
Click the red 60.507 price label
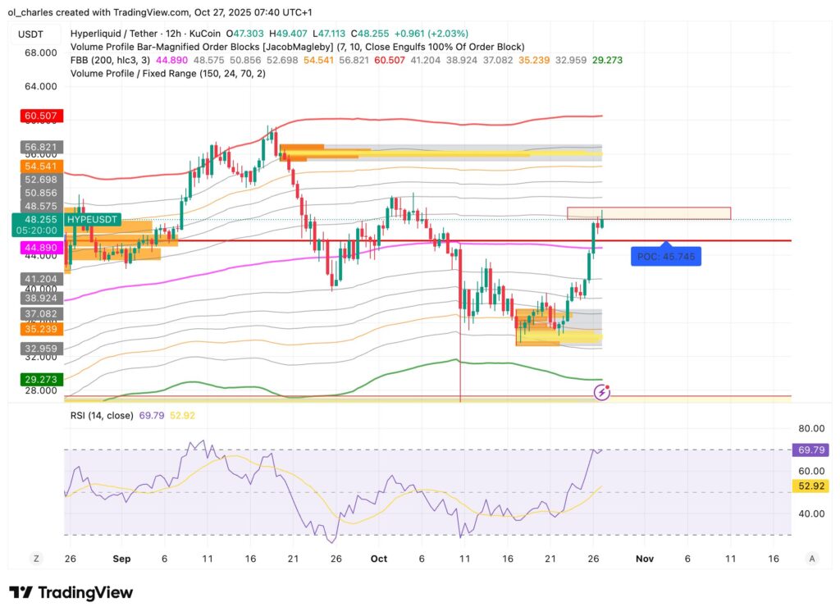pyautogui.click(x=40, y=116)
